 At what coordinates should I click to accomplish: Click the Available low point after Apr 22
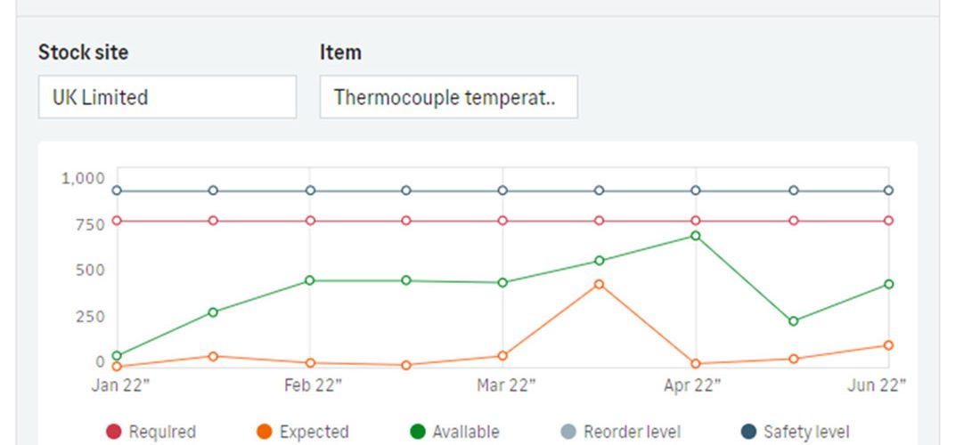coord(793,320)
